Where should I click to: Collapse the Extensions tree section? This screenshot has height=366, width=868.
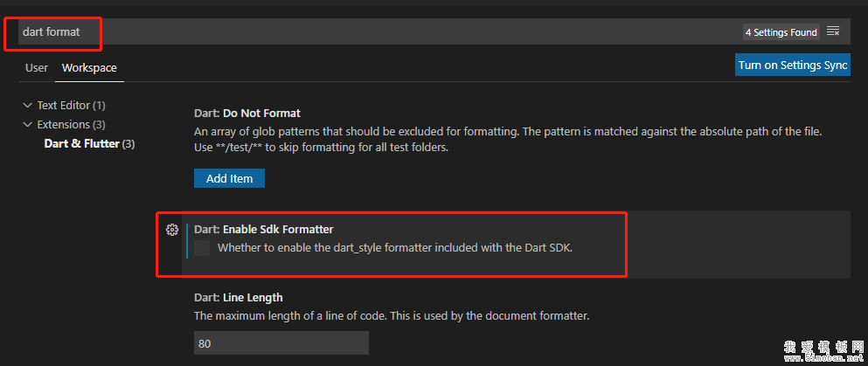[x=28, y=124]
